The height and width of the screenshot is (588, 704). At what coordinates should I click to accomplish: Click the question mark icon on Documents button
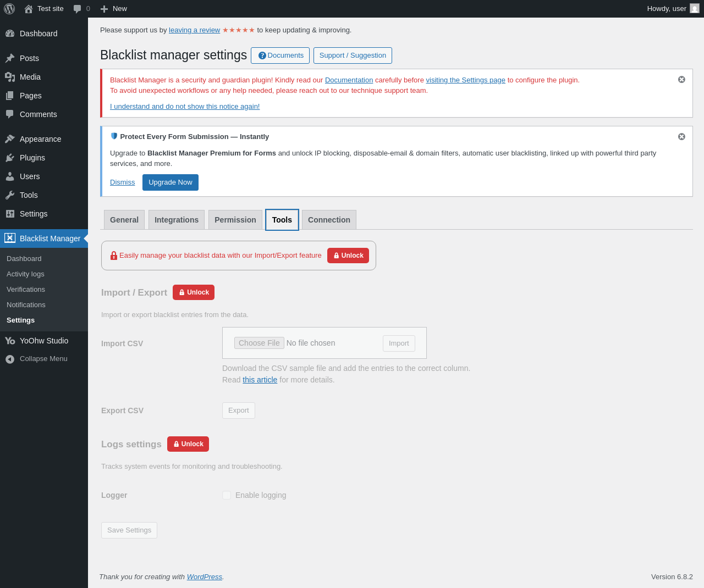(x=262, y=56)
